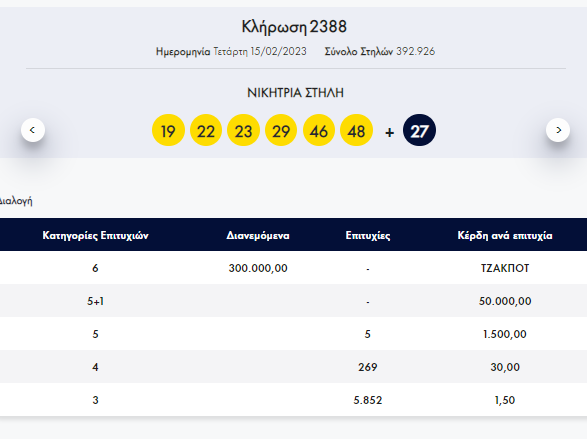Select the yellow ball numbered 48
Image resolution: width=587 pixels, height=439 pixels.
(356, 130)
